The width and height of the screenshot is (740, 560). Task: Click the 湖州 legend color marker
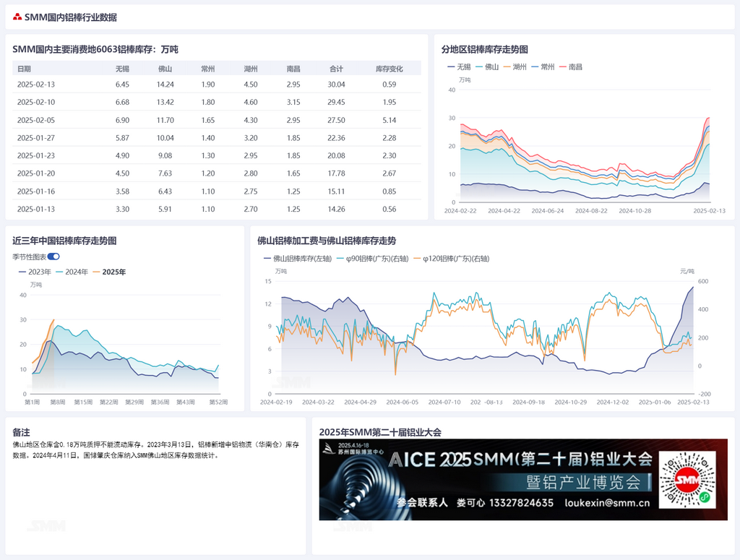coord(507,67)
